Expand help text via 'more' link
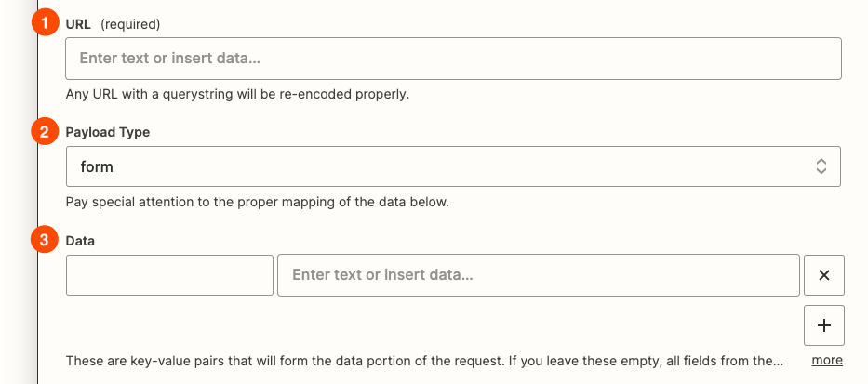Image resolution: width=868 pixels, height=384 pixels. 826,360
